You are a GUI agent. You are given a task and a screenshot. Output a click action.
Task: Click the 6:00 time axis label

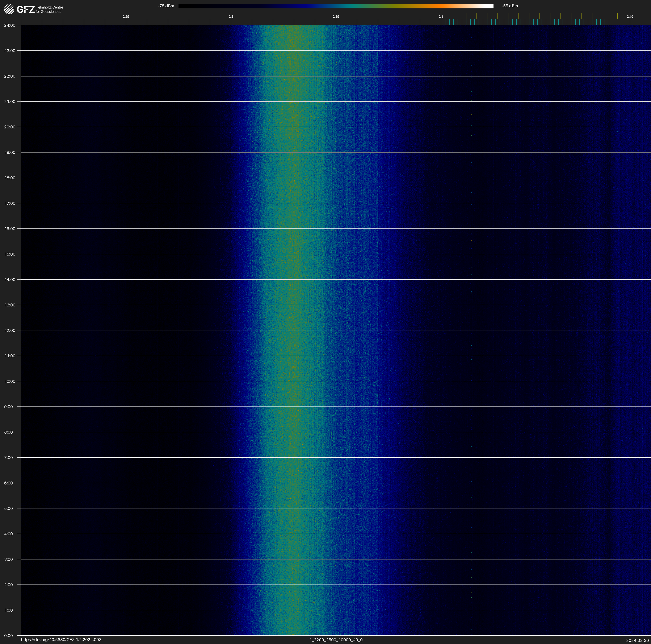point(9,483)
